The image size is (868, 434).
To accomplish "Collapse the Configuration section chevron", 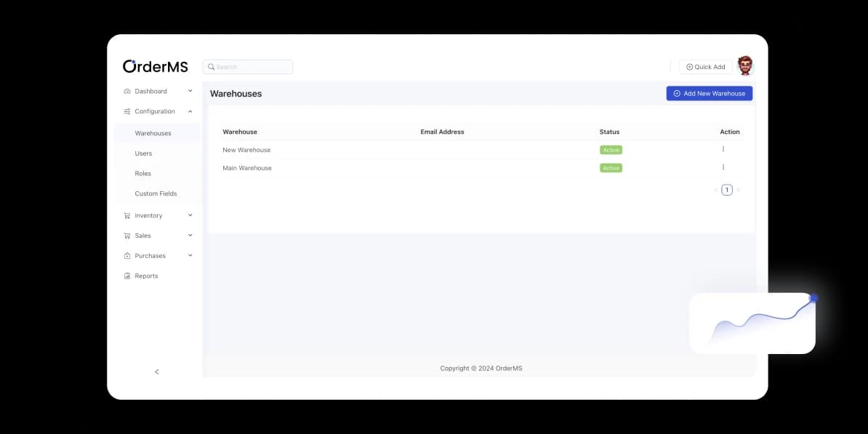I will point(190,112).
